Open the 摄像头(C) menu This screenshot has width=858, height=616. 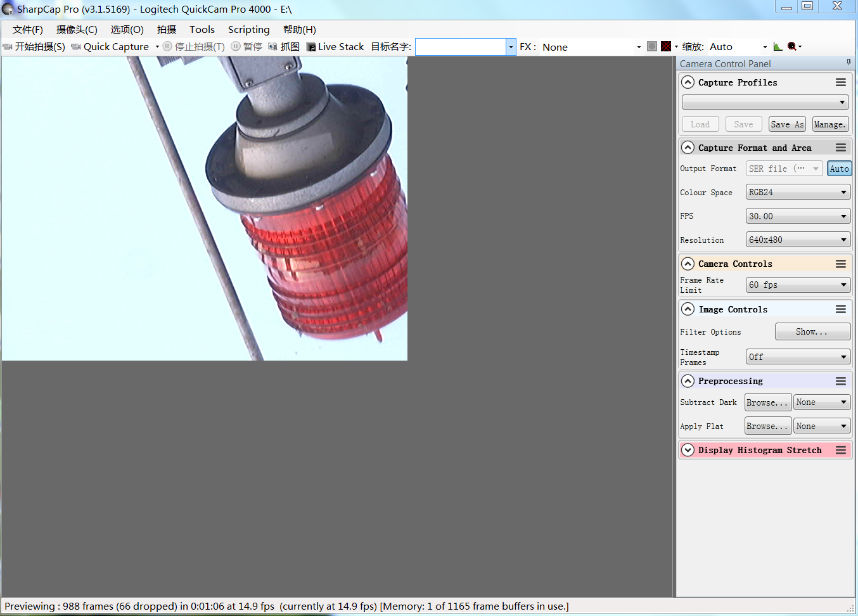(x=77, y=30)
